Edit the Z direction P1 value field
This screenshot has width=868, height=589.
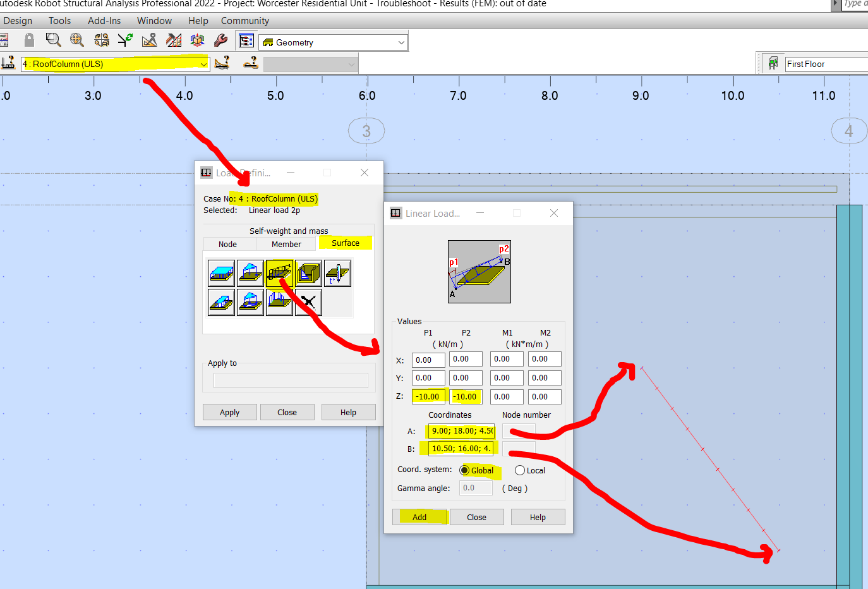(x=428, y=396)
